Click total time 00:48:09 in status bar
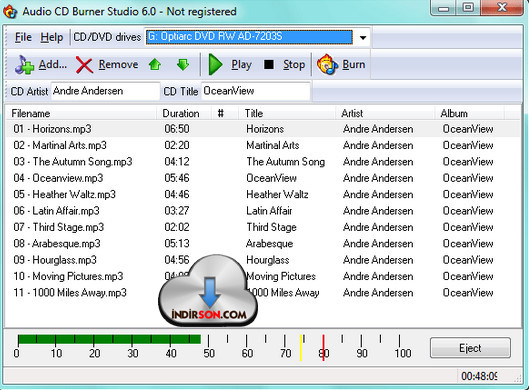Image resolution: width=529 pixels, height=390 pixels. pyautogui.click(x=479, y=376)
